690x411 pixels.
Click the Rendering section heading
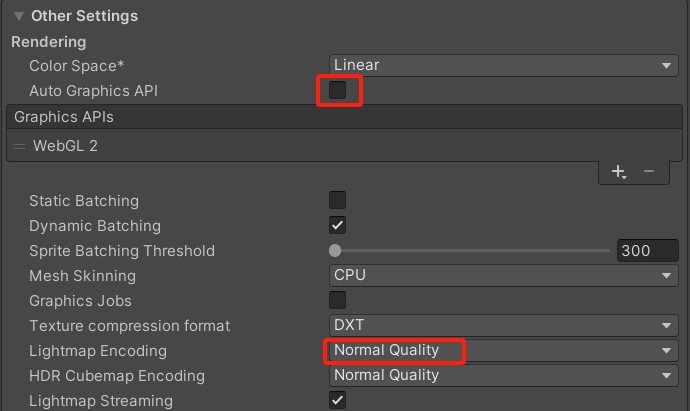(48, 42)
